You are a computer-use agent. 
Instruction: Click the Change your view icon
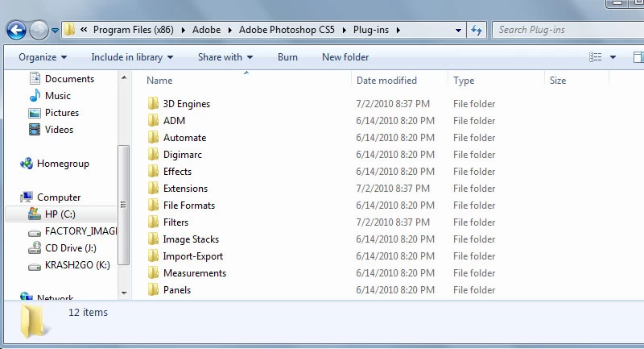(595, 57)
